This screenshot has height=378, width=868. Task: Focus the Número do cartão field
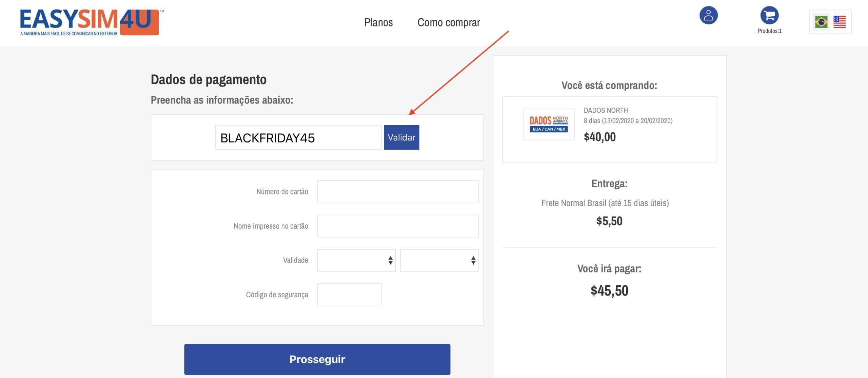coord(398,192)
